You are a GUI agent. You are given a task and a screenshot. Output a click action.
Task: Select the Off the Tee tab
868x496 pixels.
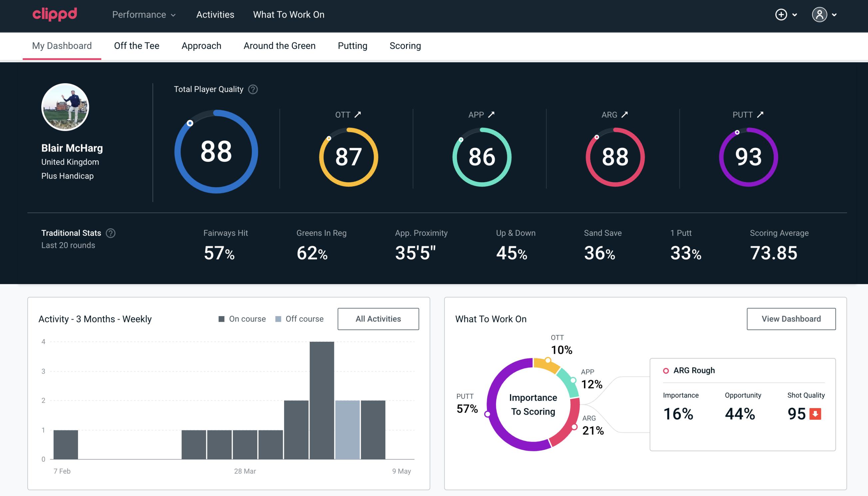tap(137, 45)
